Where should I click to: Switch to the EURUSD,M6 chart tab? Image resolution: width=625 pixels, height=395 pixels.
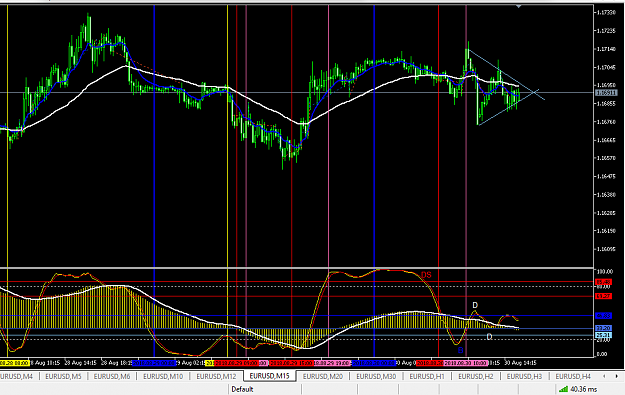(112, 376)
